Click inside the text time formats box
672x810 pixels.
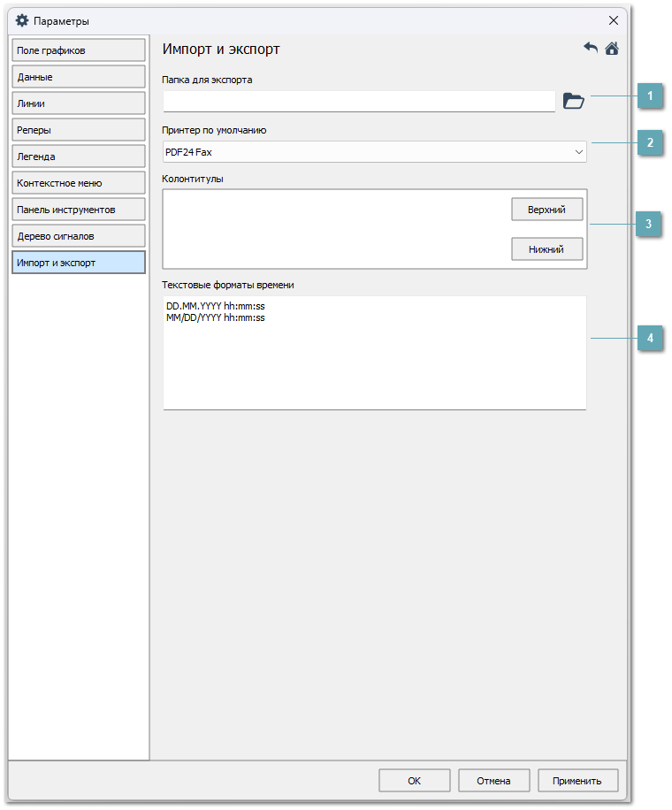pyautogui.click(x=375, y=363)
